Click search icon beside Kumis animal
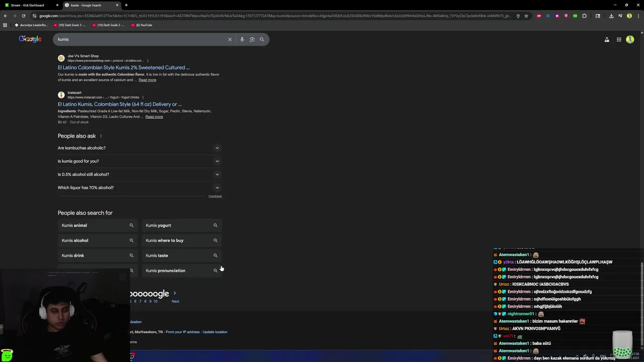Image resolution: width=644 pixels, height=362 pixels. pyautogui.click(x=131, y=225)
